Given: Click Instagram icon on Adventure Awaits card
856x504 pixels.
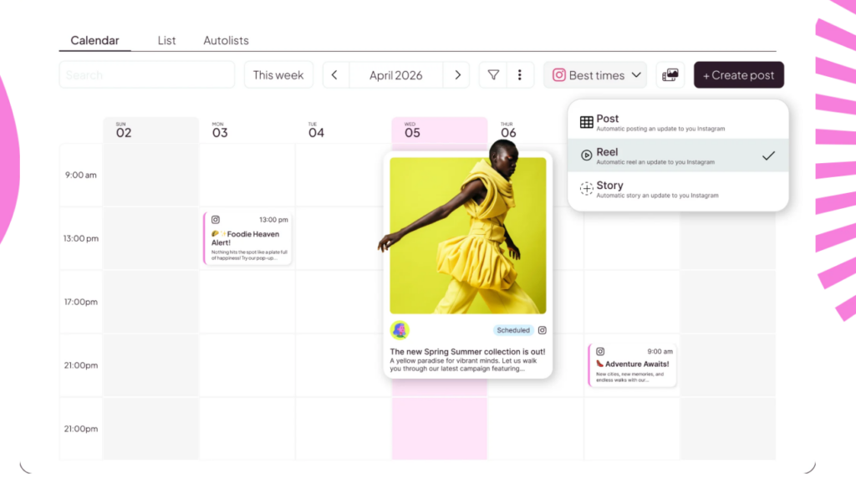Looking at the screenshot, I should pyautogui.click(x=600, y=352).
